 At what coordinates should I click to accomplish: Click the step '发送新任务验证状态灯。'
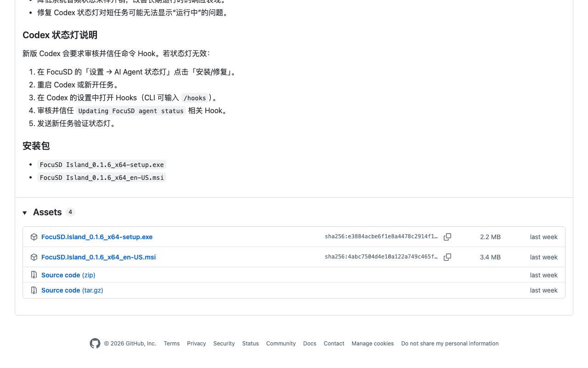pyautogui.click(x=78, y=124)
